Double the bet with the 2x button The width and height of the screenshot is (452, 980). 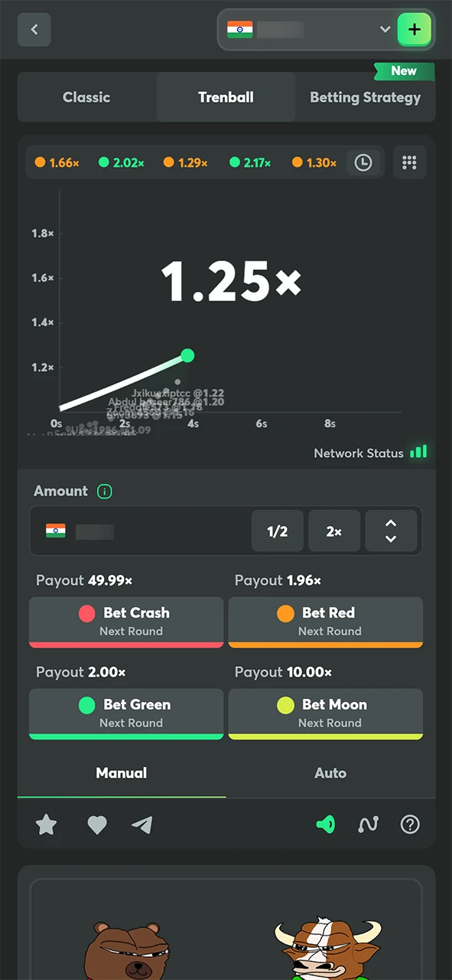click(x=333, y=531)
